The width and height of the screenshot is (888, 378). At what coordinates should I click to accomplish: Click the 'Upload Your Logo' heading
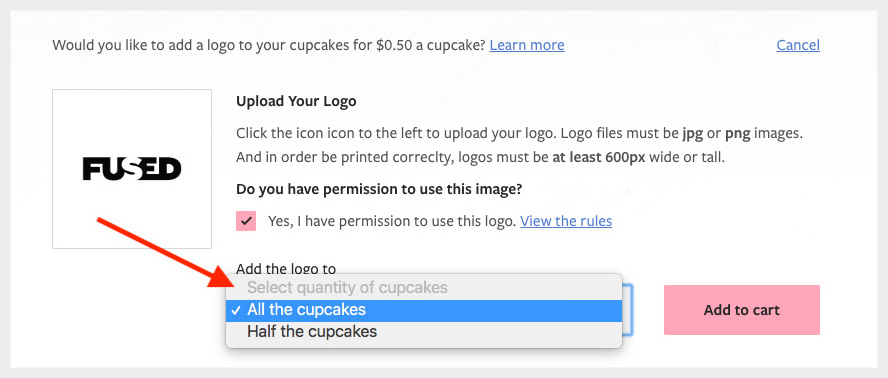click(296, 101)
